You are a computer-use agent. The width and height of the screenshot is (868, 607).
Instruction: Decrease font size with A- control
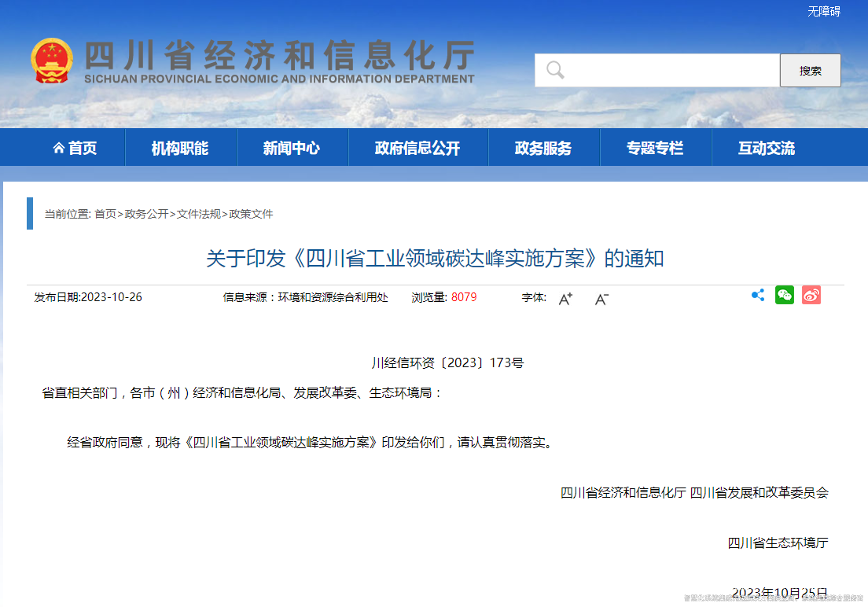point(601,299)
